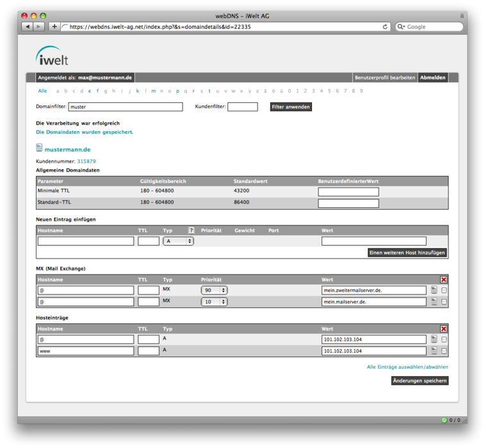Reload page with refresh icon

(385, 27)
